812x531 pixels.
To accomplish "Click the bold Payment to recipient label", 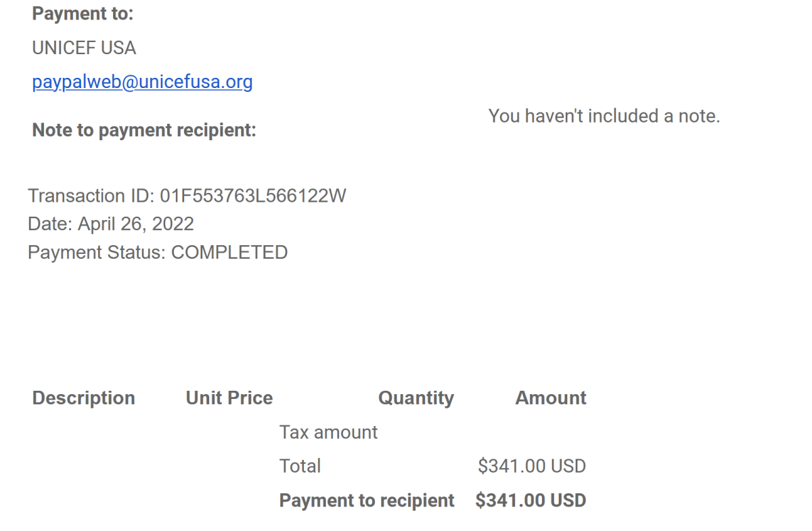I will point(367,501).
